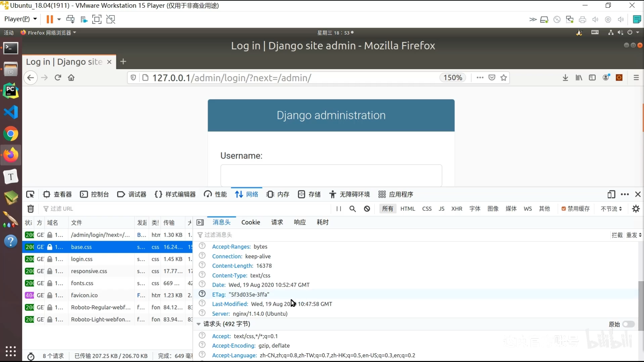
Task: Open the Style Editor tab
Action: pos(175,194)
